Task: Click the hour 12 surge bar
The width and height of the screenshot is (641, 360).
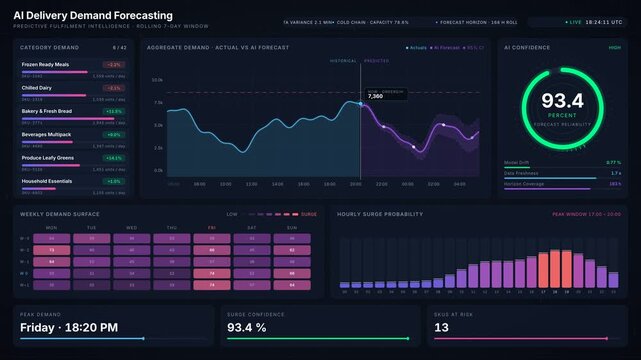Action: pos(485,275)
